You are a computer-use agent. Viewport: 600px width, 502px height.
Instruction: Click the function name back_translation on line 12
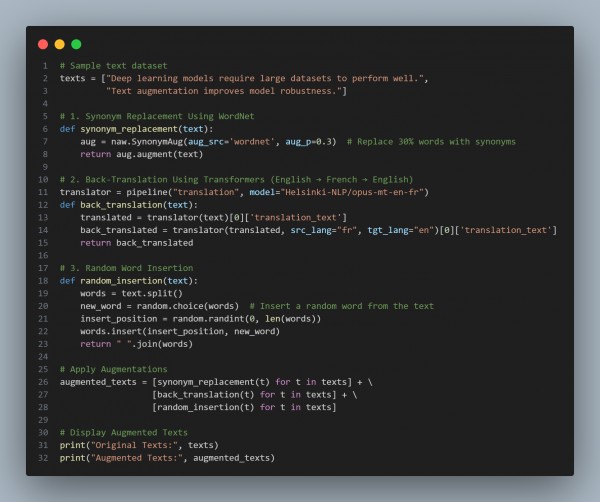coord(121,205)
